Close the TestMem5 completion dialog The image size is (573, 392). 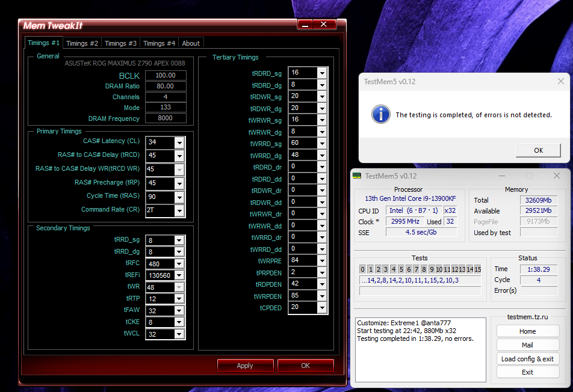(x=560, y=82)
